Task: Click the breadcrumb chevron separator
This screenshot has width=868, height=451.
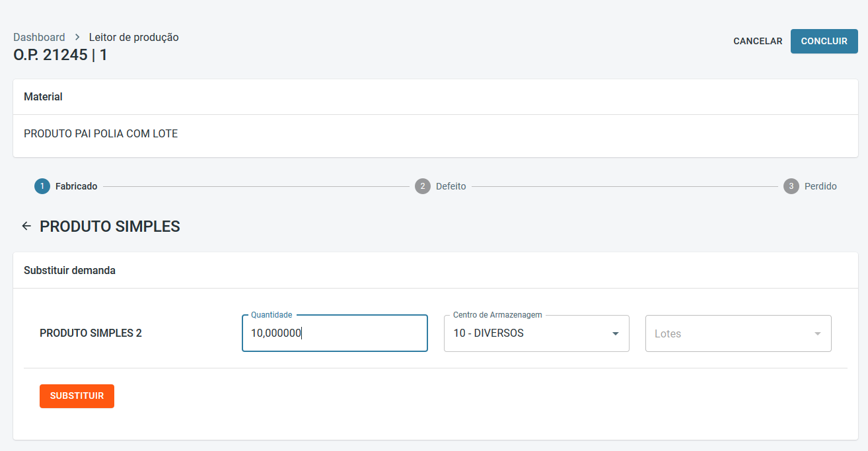Action: click(77, 38)
